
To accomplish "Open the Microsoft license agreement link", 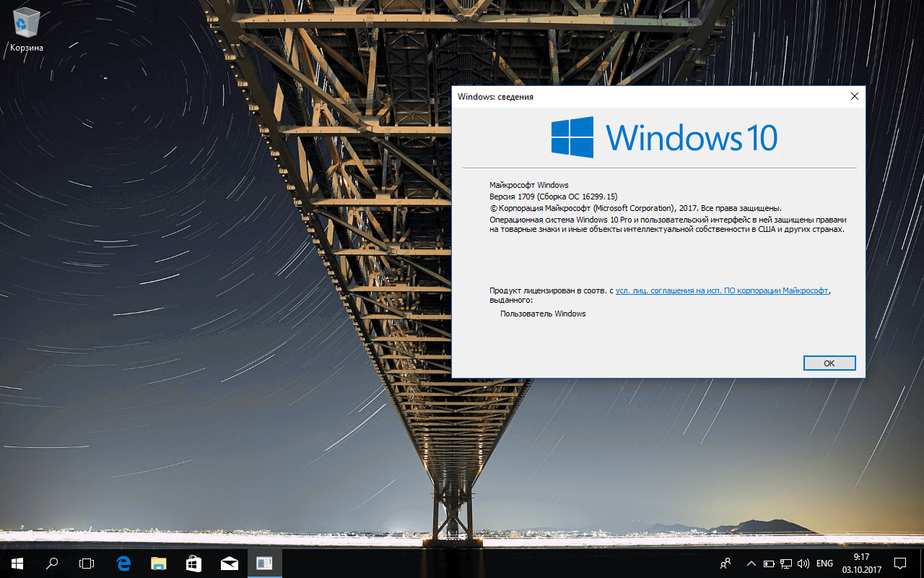I will pos(720,290).
